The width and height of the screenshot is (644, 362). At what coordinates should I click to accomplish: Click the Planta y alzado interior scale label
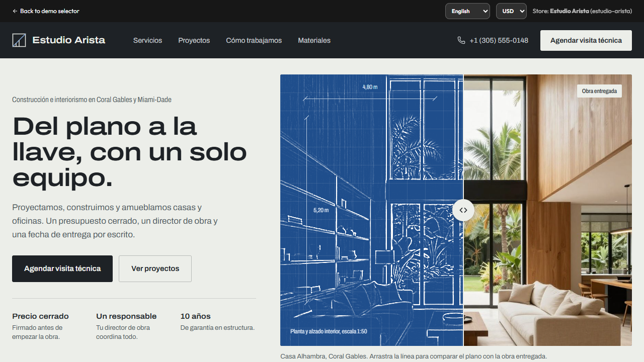click(329, 331)
